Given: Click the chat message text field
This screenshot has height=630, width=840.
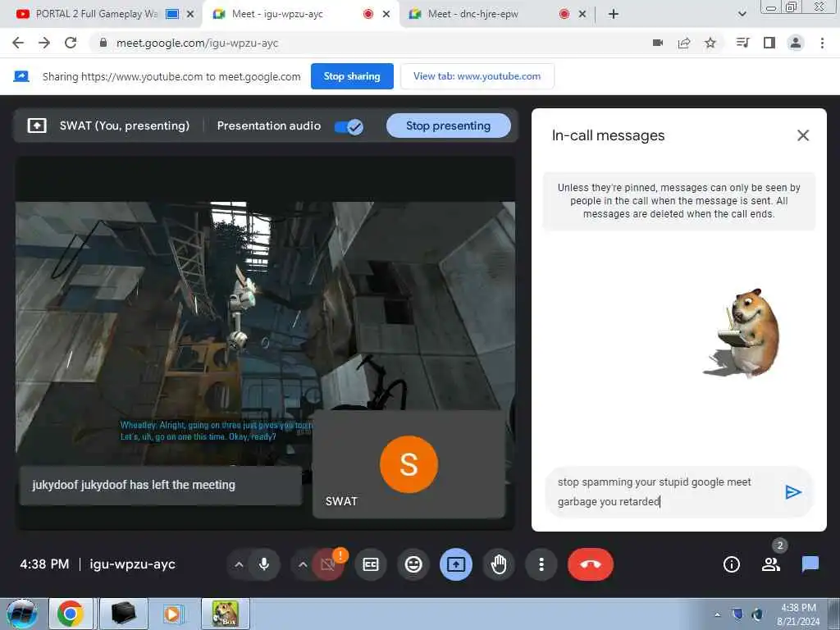Looking at the screenshot, I should coord(664,492).
